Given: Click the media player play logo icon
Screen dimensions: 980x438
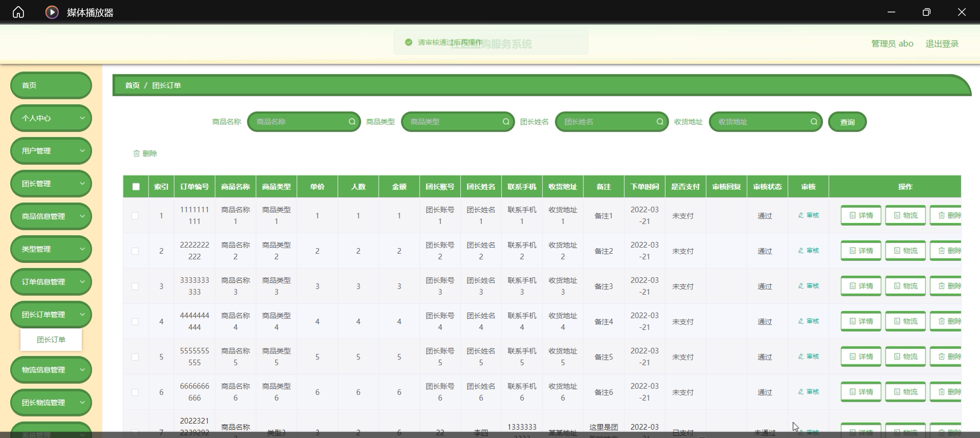Looking at the screenshot, I should pos(52,12).
